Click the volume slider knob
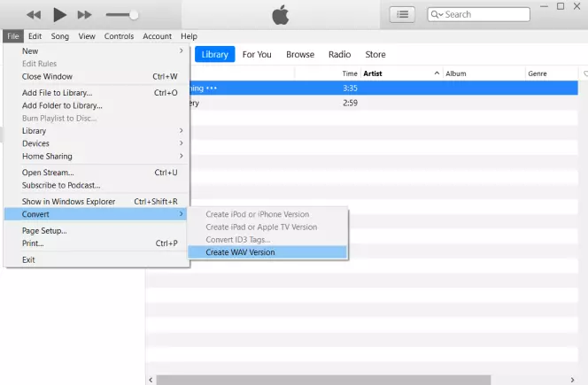The width and height of the screenshot is (588, 385). [x=134, y=15]
